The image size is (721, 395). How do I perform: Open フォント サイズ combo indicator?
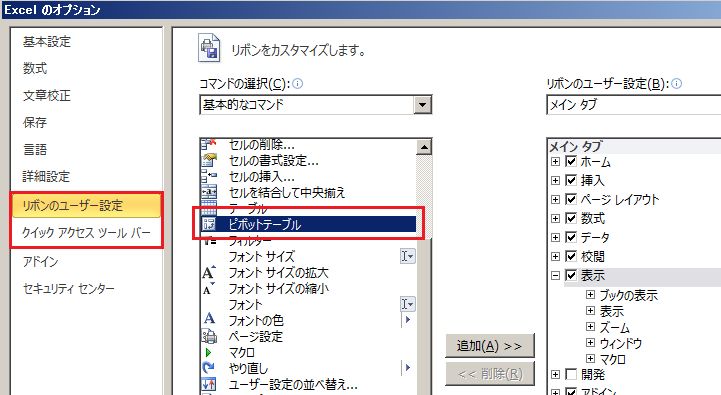click(x=408, y=256)
